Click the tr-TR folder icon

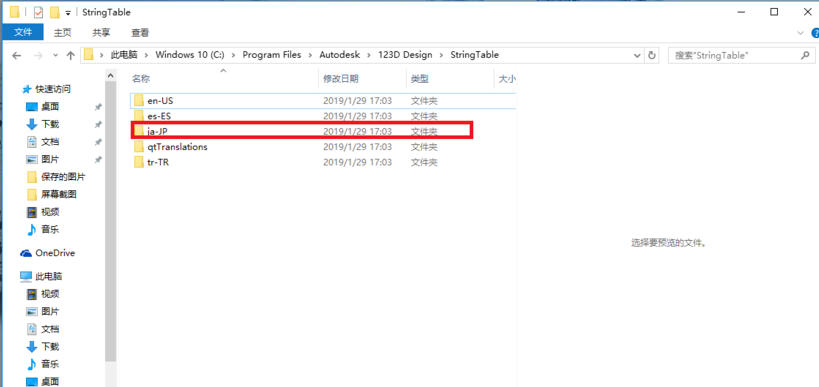pos(138,162)
